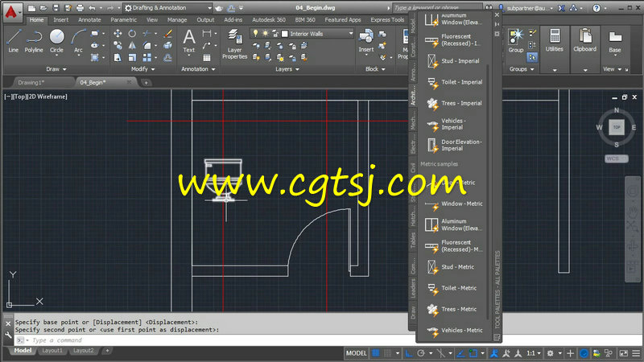
Task: Toggle layer on/off light bulb
Action: (x=255, y=34)
